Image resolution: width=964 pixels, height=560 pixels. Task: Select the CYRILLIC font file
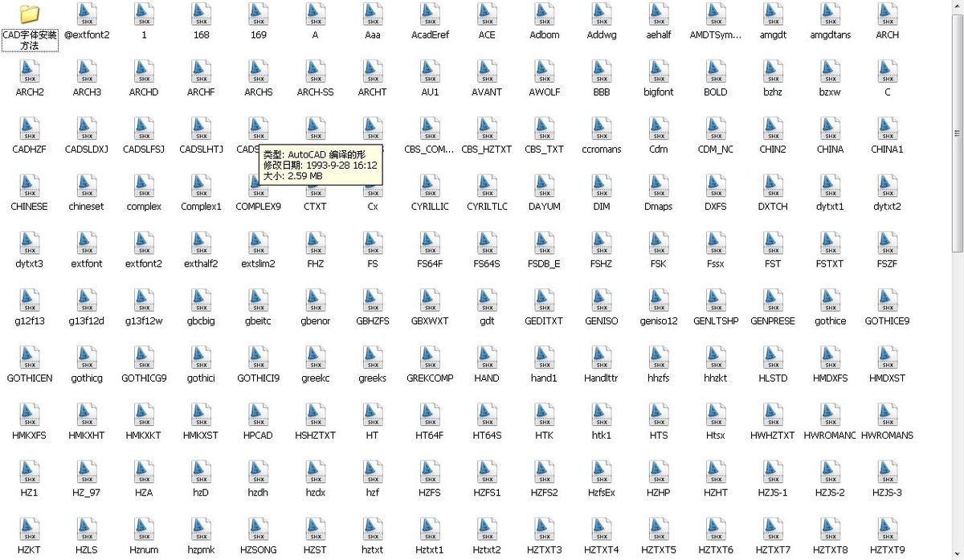430,186
